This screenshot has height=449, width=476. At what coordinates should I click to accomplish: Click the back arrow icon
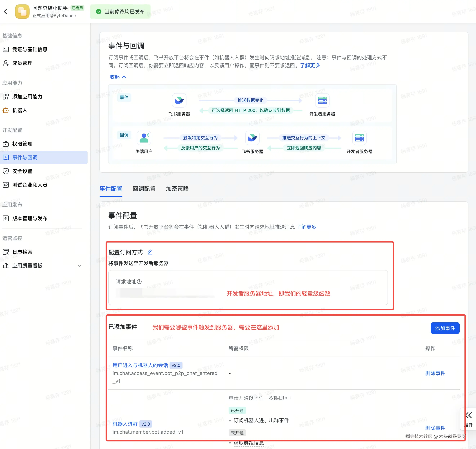[6, 12]
